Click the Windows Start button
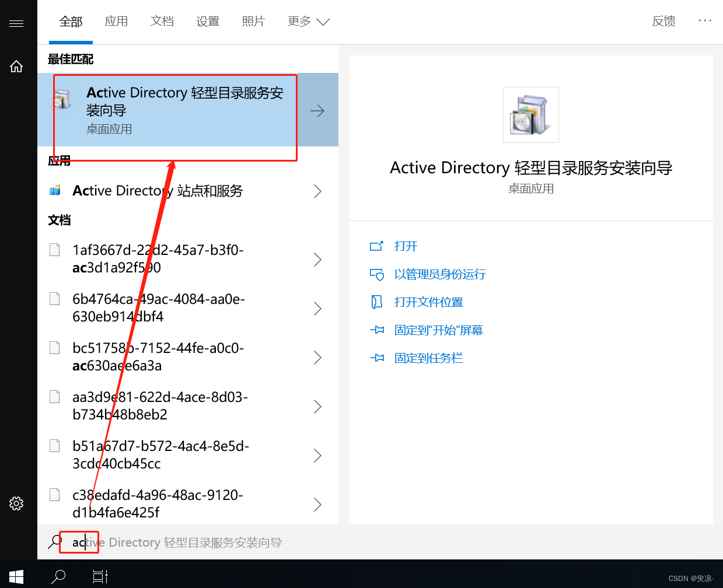Image resolution: width=723 pixels, height=588 pixels. coord(16,577)
